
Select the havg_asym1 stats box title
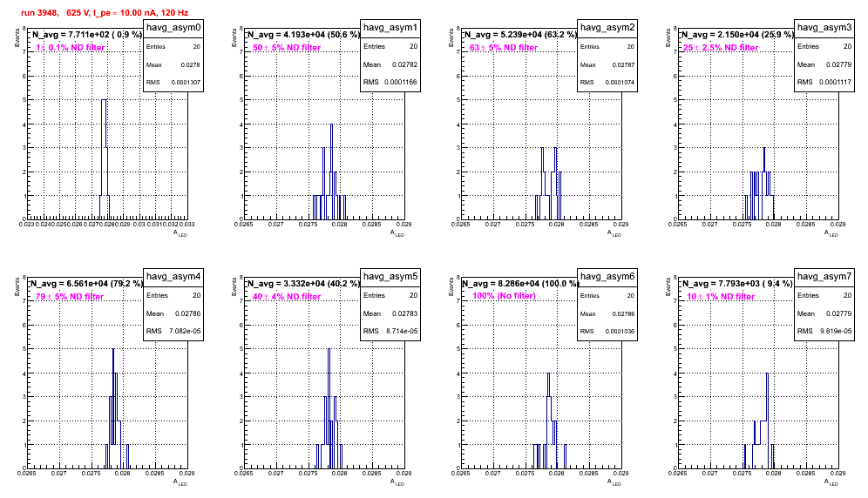[x=390, y=27]
